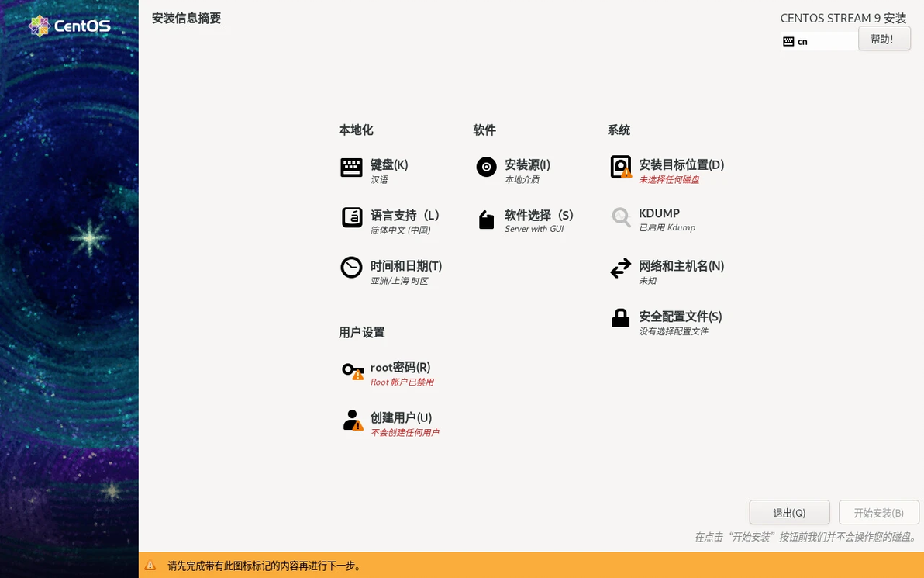Click the 未选择任何磁盘 warning text

pos(669,179)
